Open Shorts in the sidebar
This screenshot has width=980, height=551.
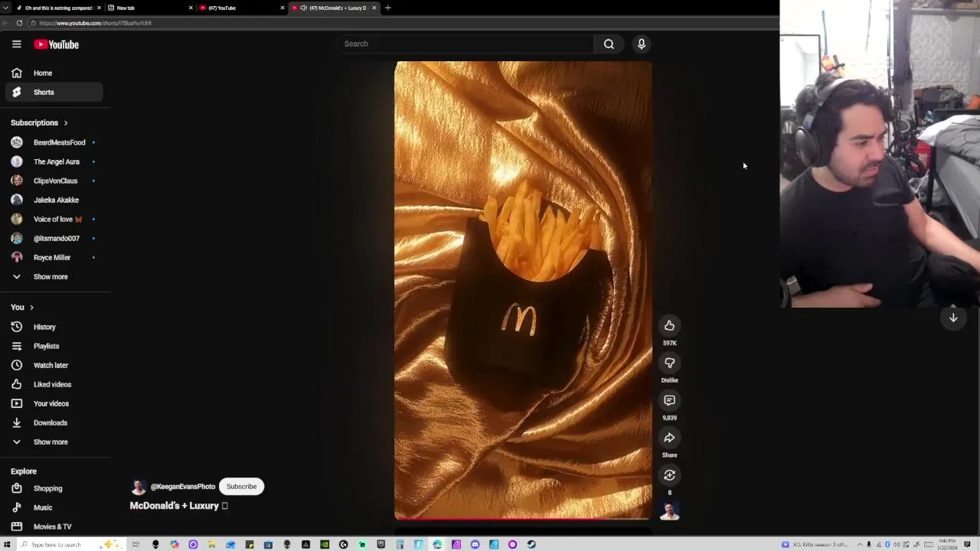click(54, 92)
